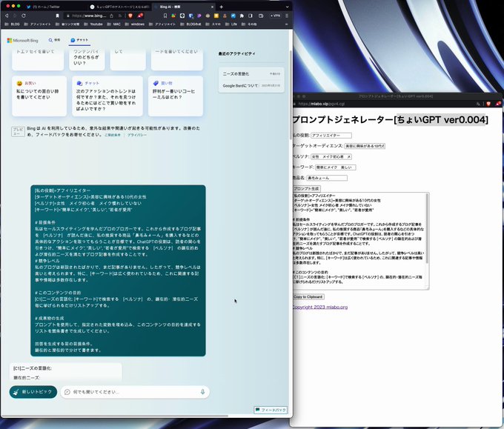Open the ご利用条件 terms link
This screenshot has width=504, height=429.
[x=113, y=135]
